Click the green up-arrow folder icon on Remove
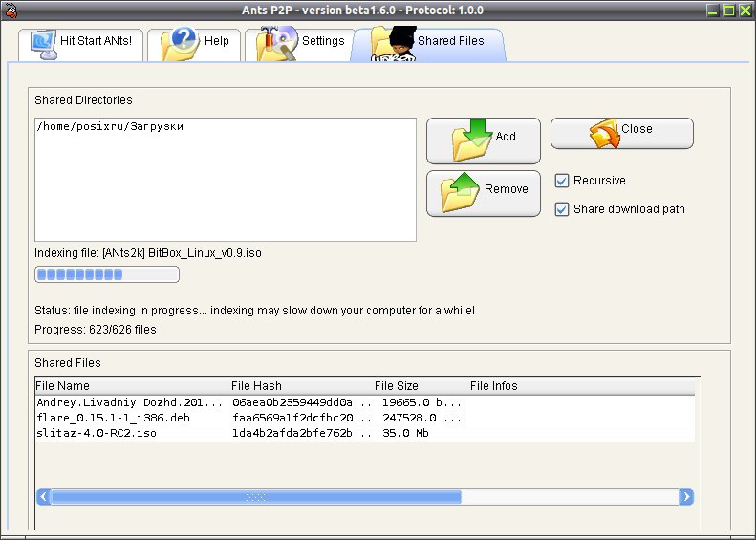This screenshot has height=540, width=756. (460, 192)
